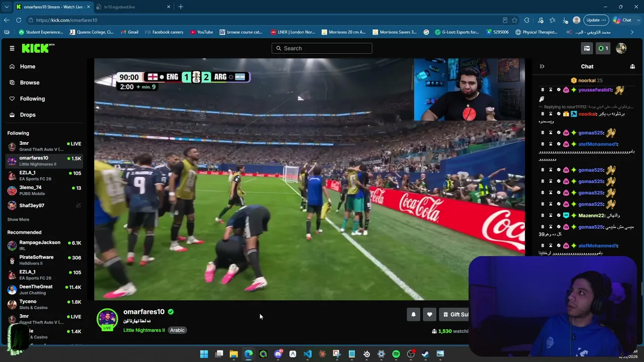The width and height of the screenshot is (644, 362).
Task: Open Spotify from the taskbar
Action: (396, 354)
